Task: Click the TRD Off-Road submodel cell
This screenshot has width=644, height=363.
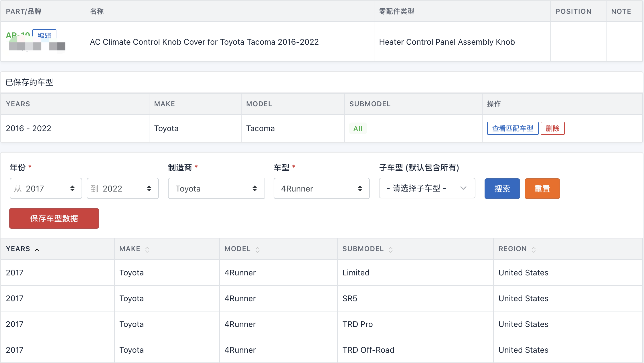Action: tap(368, 350)
